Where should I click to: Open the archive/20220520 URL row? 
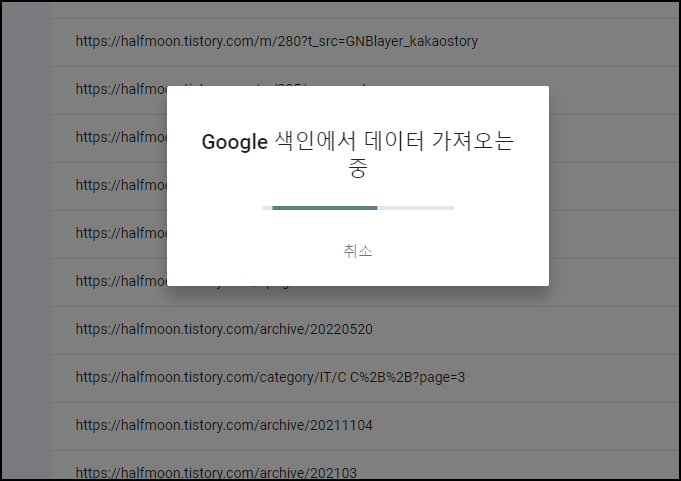(366, 330)
